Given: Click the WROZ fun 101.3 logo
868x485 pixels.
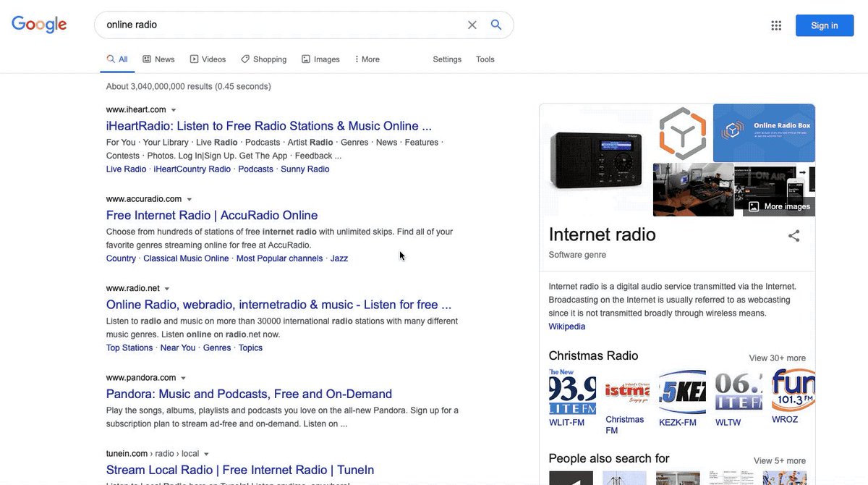Looking at the screenshot, I should [x=793, y=391].
